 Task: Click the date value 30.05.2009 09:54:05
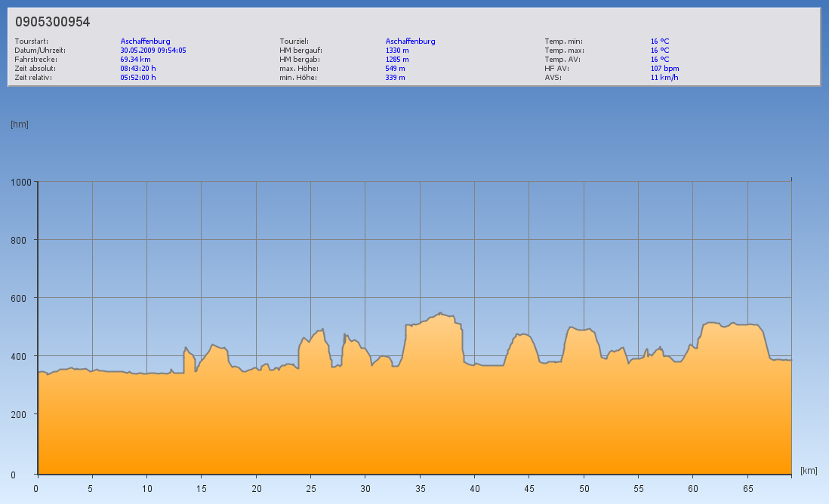click(153, 51)
